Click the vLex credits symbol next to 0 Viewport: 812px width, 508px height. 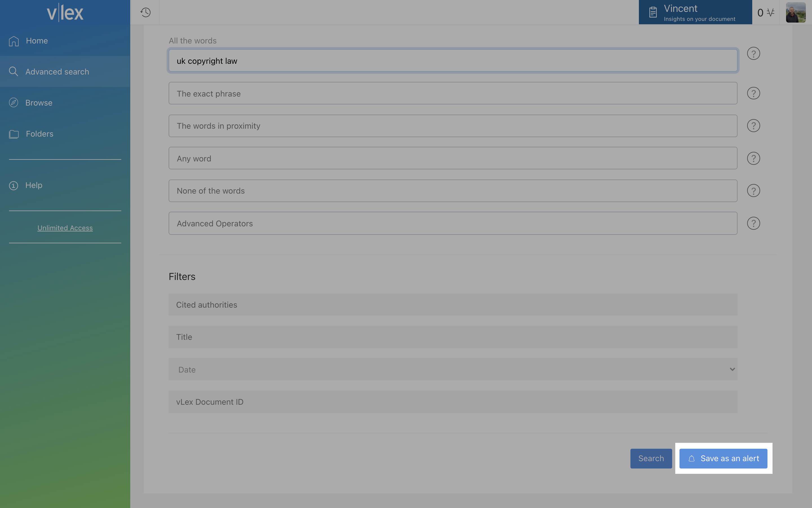(770, 12)
